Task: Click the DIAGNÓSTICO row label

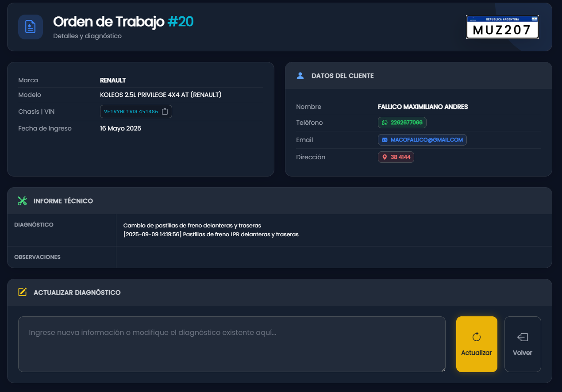Action: 34,225
